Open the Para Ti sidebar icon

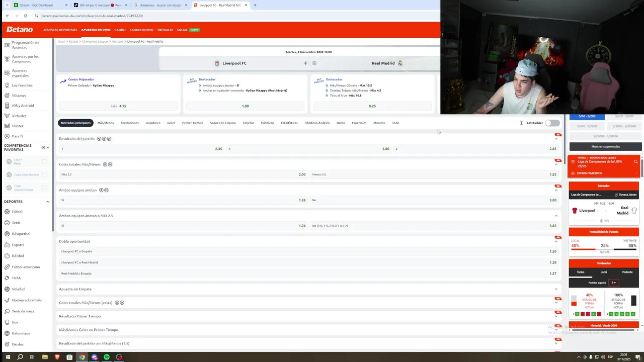(7, 136)
